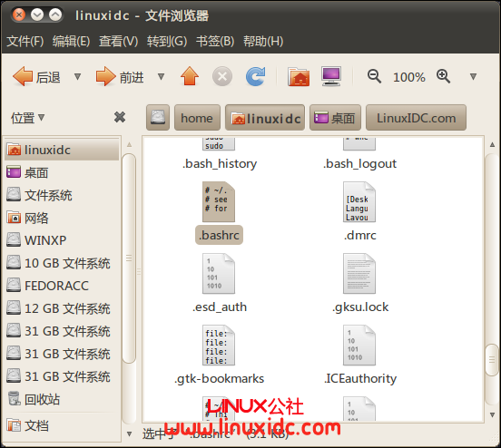Click the .bash_logout file name
The image size is (501, 448).
tap(359, 164)
